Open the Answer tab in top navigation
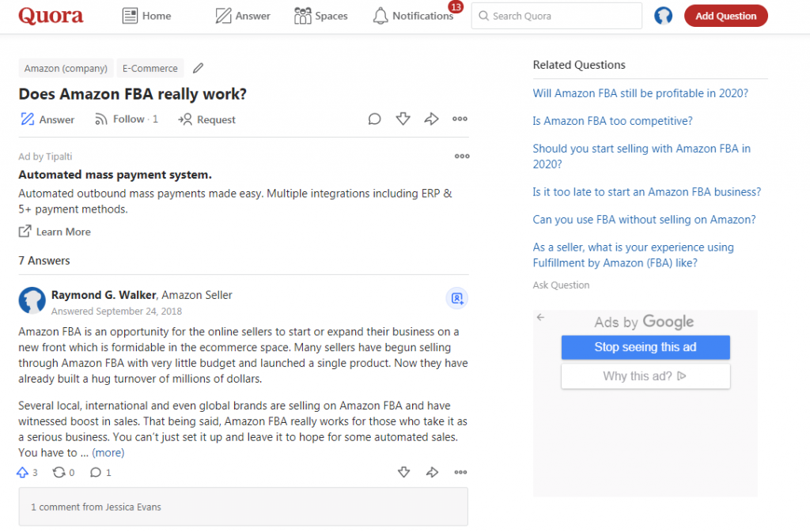Screen dimensions: 810x532 (x=243, y=16)
